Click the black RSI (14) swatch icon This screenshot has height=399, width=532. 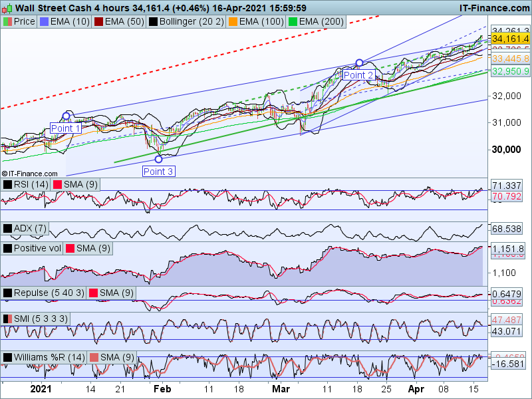click(x=7, y=185)
